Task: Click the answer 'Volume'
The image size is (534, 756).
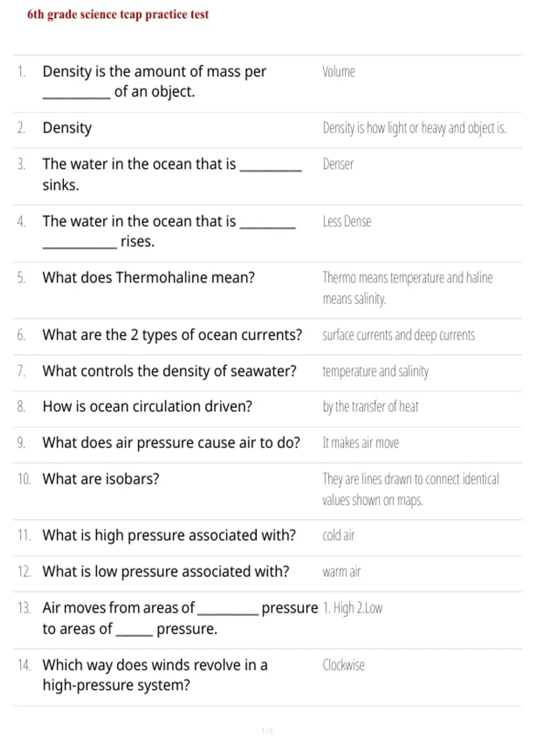Action: 339,72
